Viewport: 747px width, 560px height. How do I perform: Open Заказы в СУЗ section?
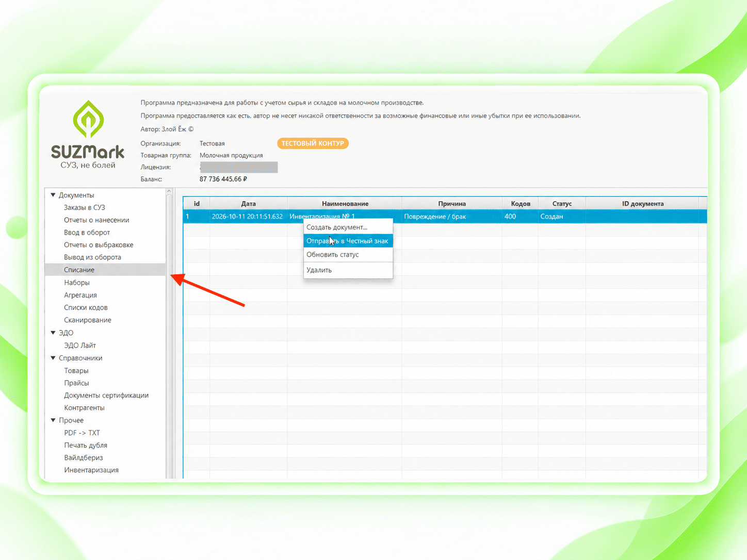click(x=85, y=207)
